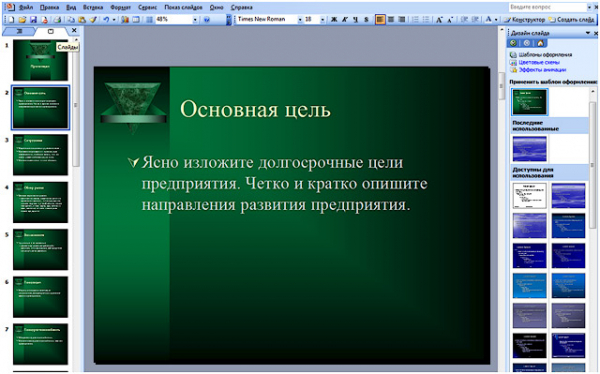Open the Times New Roman font dropdown

click(x=300, y=20)
